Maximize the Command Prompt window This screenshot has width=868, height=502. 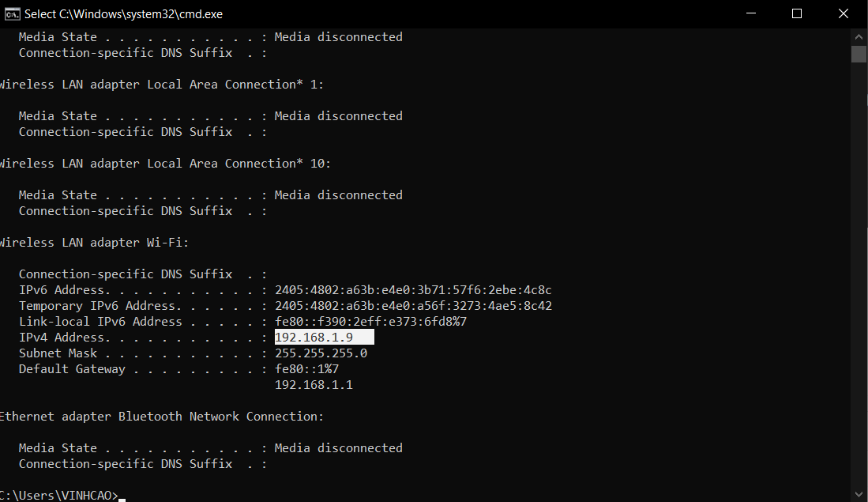tap(796, 13)
